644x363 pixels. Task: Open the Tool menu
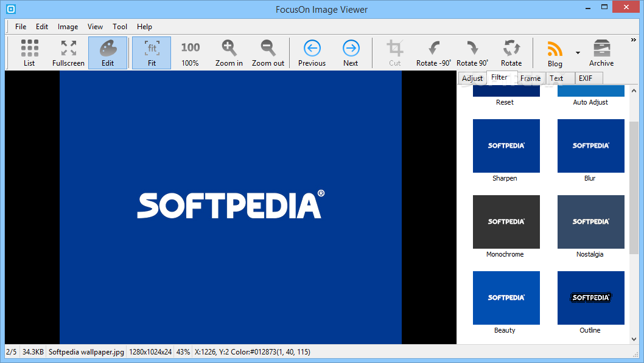(x=120, y=27)
